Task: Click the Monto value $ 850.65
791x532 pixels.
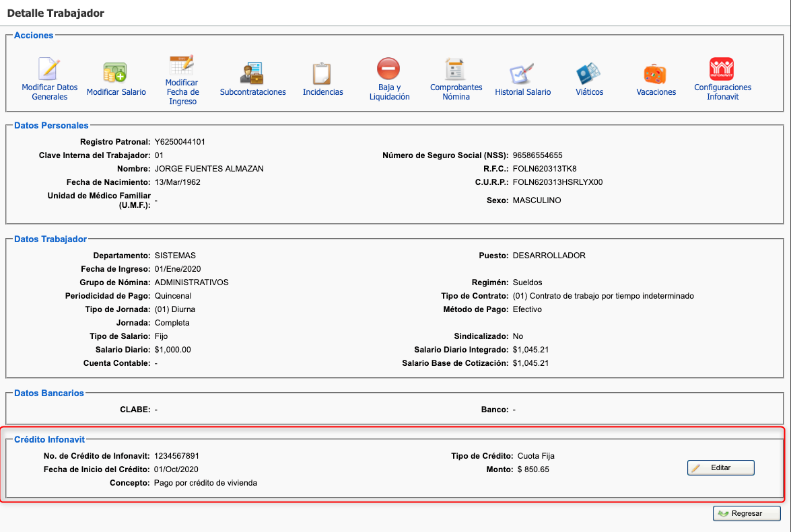Action: [x=533, y=469]
